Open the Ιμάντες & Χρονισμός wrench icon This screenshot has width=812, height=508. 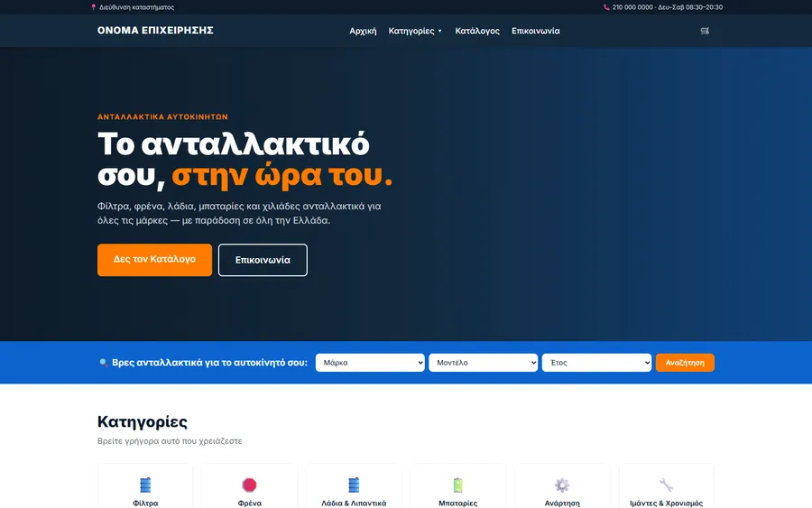click(x=666, y=485)
